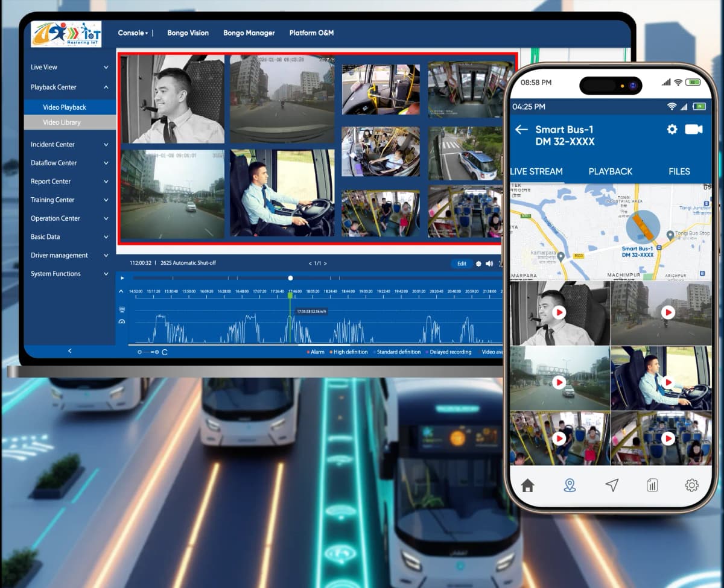Tap the camera icon next to Smart Bus-1
The image size is (724, 588).
pyautogui.click(x=693, y=129)
